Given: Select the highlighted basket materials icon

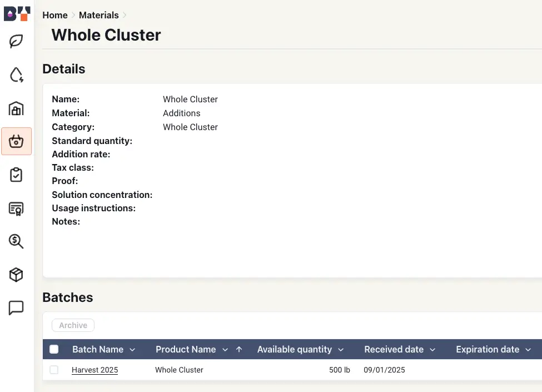Looking at the screenshot, I should click(16, 141).
